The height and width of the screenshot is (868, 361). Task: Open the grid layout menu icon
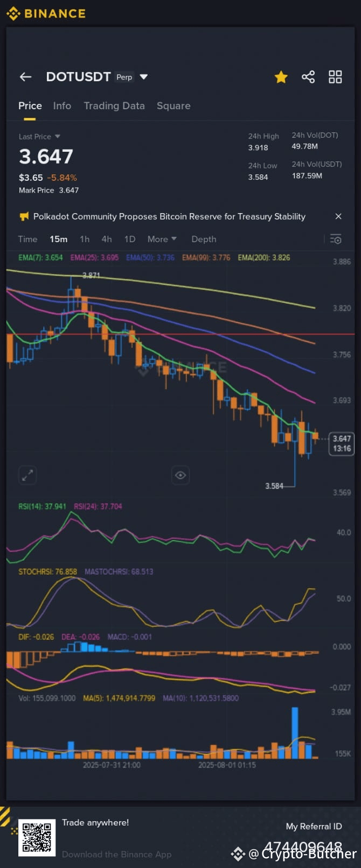tap(335, 77)
